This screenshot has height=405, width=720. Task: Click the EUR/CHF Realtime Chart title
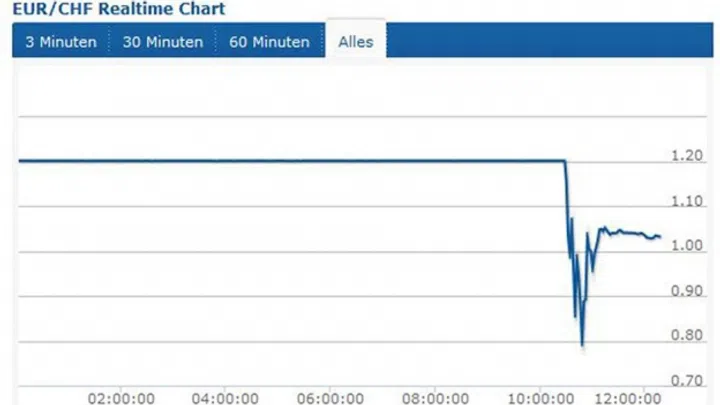pos(119,8)
